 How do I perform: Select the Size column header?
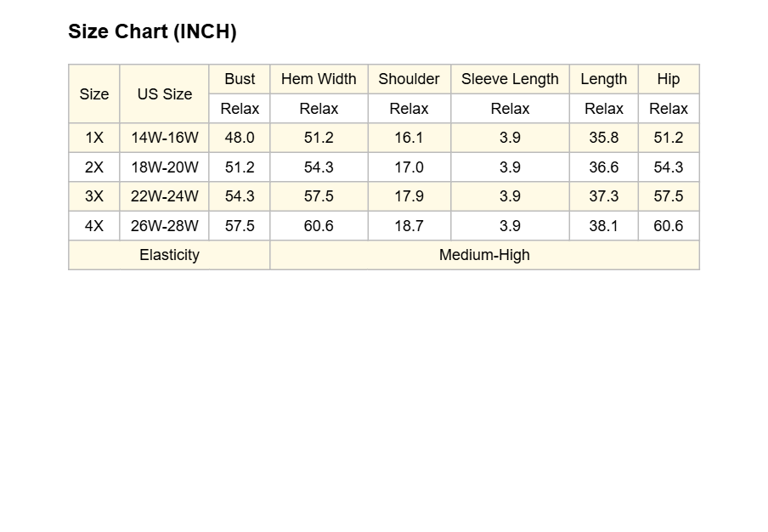[94, 93]
